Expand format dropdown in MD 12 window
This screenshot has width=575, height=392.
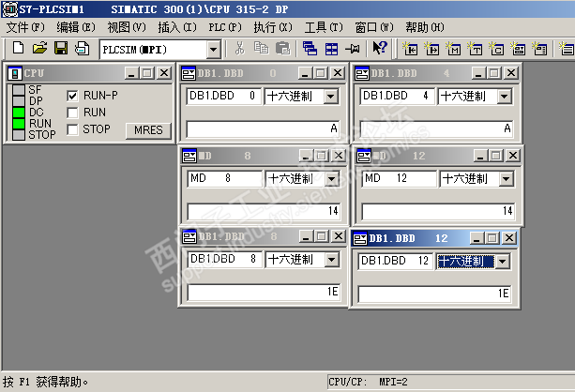coord(507,179)
